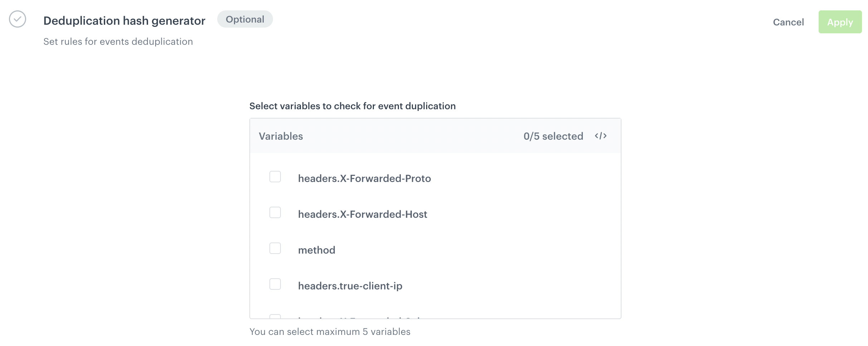This screenshot has width=868, height=346.
Task: Click the Variables panel header
Action: click(281, 136)
